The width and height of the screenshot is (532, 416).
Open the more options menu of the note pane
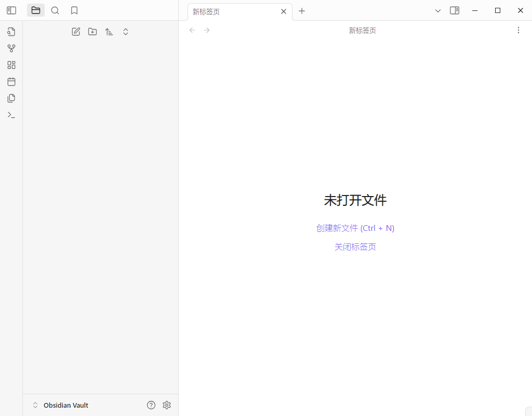pos(518,30)
